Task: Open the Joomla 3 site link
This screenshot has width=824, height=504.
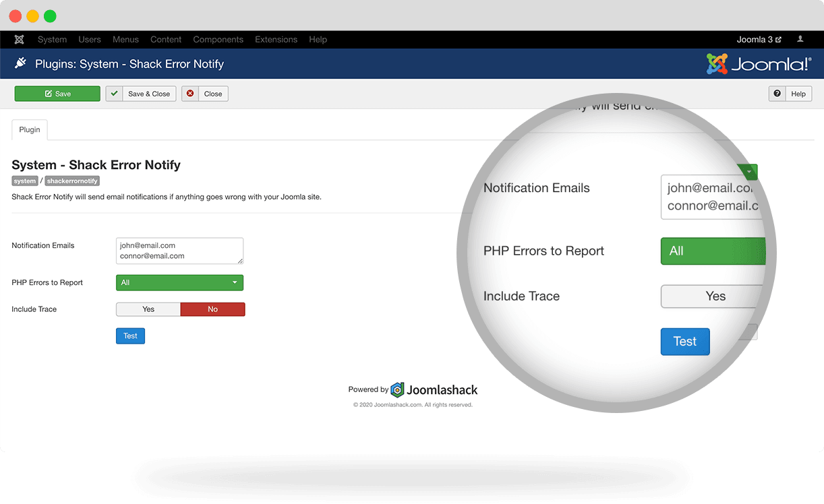Action: (x=759, y=40)
